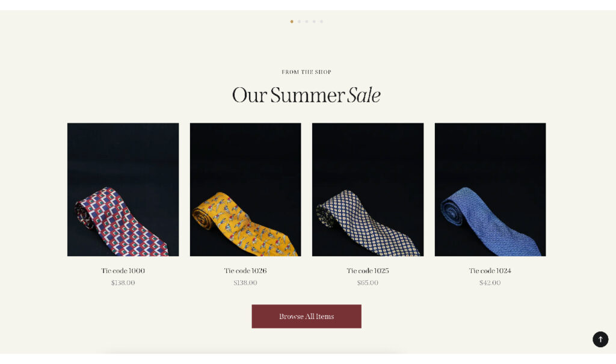Click the $42.00 price under Tie code 1024
The height and width of the screenshot is (364, 616).
click(490, 283)
